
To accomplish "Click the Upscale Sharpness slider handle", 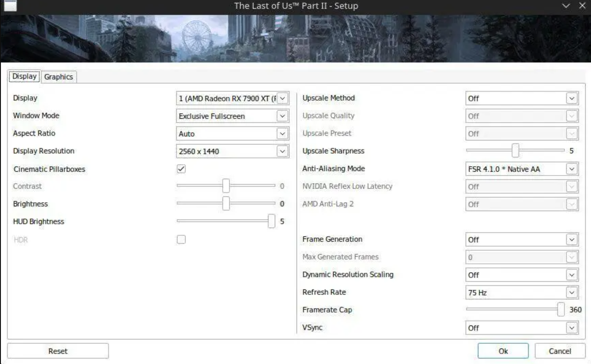I will point(515,150).
